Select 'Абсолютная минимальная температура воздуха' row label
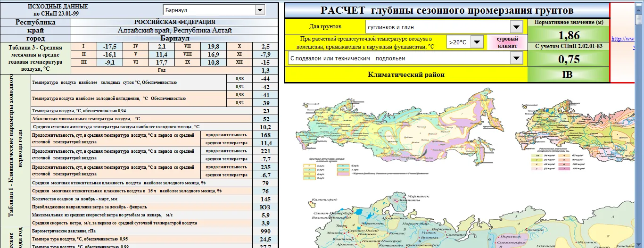 (141, 119)
